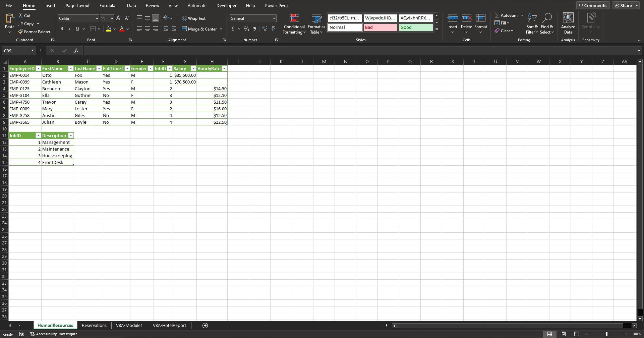Toggle italic formatting on the selection
This screenshot has height=338, width=644.
pos(69,29)
